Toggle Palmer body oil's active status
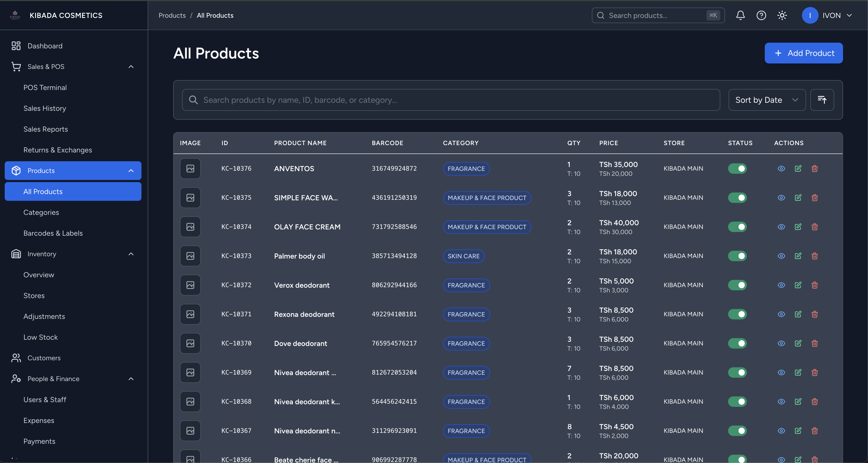Screen dimensions: 868x463 [738, 256]
